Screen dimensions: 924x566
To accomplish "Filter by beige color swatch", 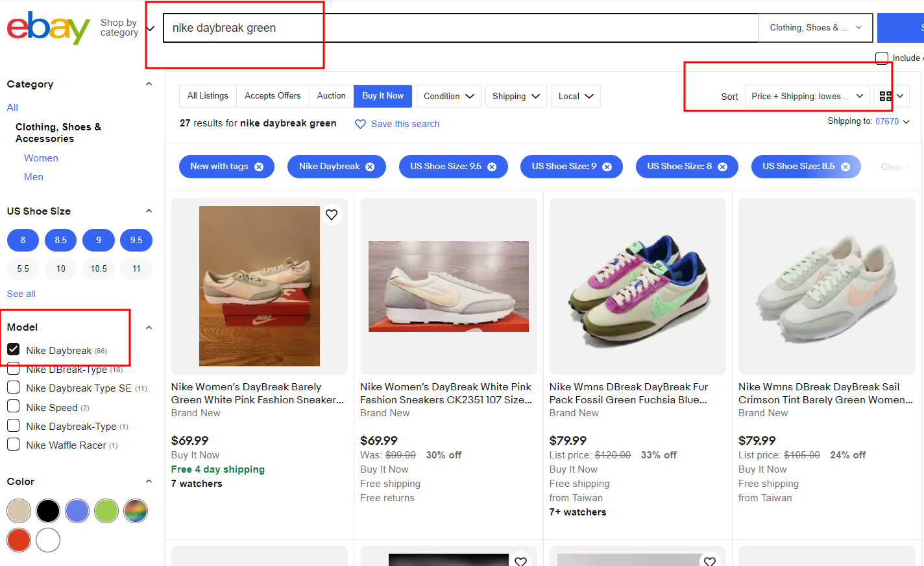I will [x=19, y=511].
